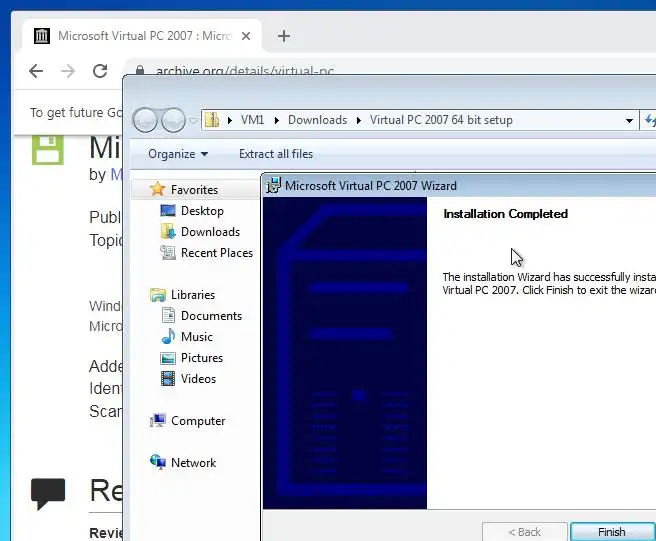Click the zip folder icon in breadcrumb
This screenshot has height=541, width=656.
212,120
